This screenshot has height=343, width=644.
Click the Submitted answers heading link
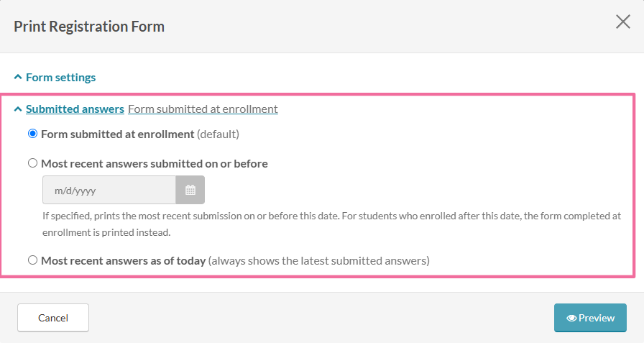coord(75,109)
